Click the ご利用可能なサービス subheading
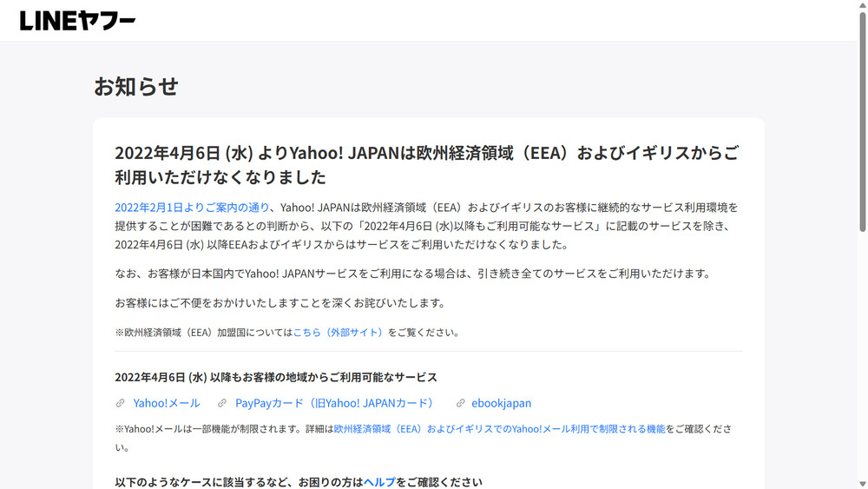 pyautogui.click(x=276, y=377)
